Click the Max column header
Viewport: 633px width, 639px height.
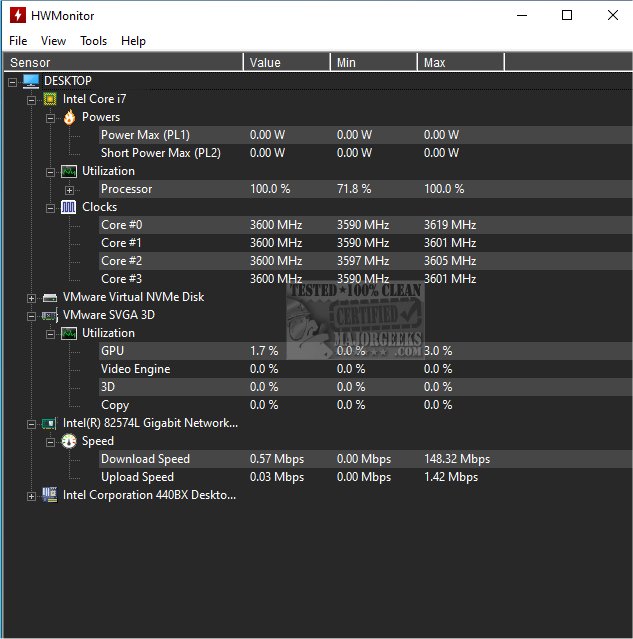tap(461, 62)
